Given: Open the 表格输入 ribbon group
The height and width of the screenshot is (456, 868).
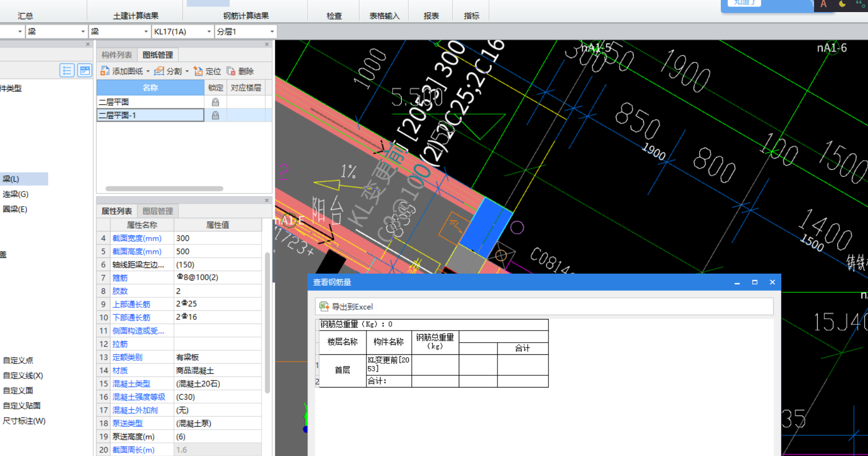Looking at the screenshot, I should point(384,16).
